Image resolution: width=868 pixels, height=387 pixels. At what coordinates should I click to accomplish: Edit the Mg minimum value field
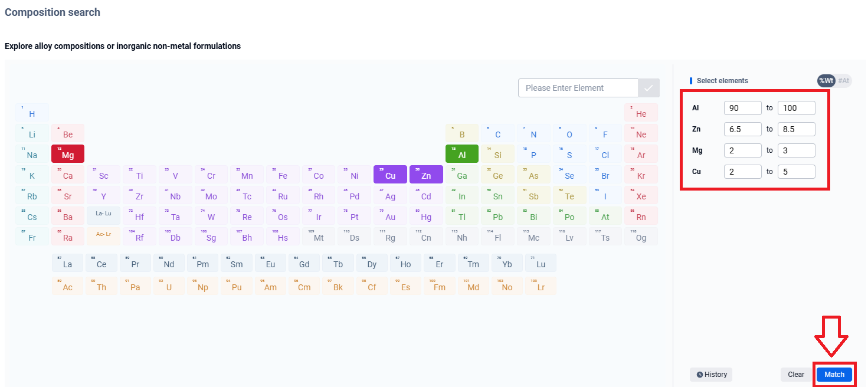click(x=742, y=150)
